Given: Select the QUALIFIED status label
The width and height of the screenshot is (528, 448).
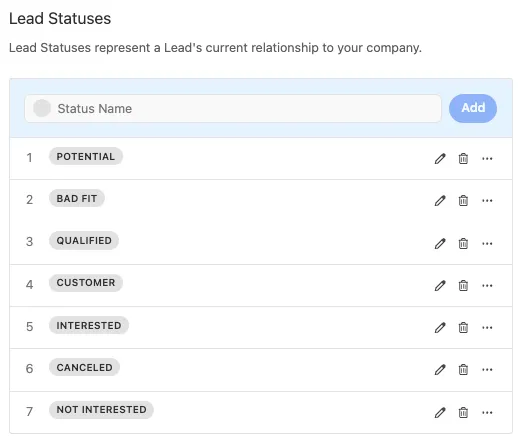Looking at the screenshot, I should pyautogui.click(x=84, y=241).
